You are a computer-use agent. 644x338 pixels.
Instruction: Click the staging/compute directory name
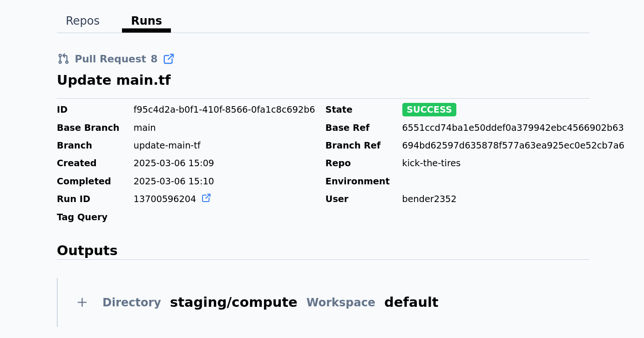234,303
